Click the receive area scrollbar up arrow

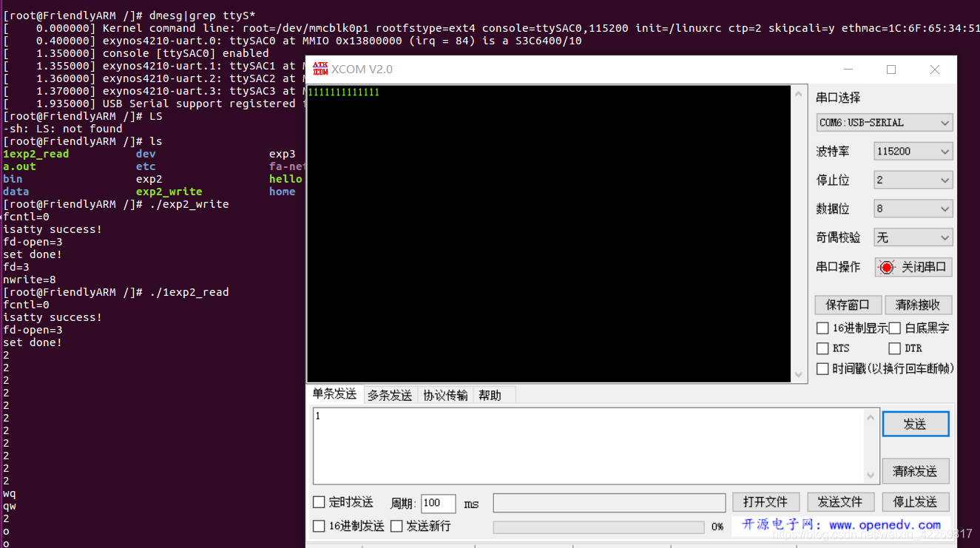tap(798, 94)
